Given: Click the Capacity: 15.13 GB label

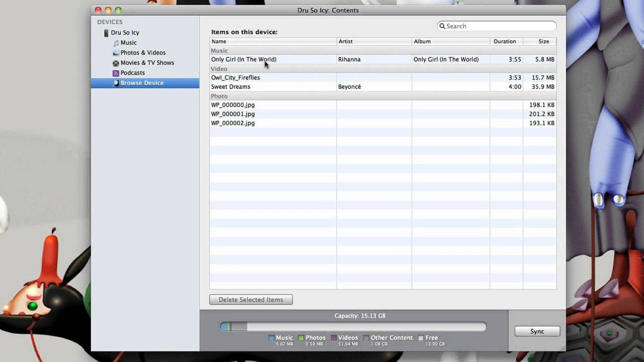Looking at the screenshot, I should click(x=360, y=316).
